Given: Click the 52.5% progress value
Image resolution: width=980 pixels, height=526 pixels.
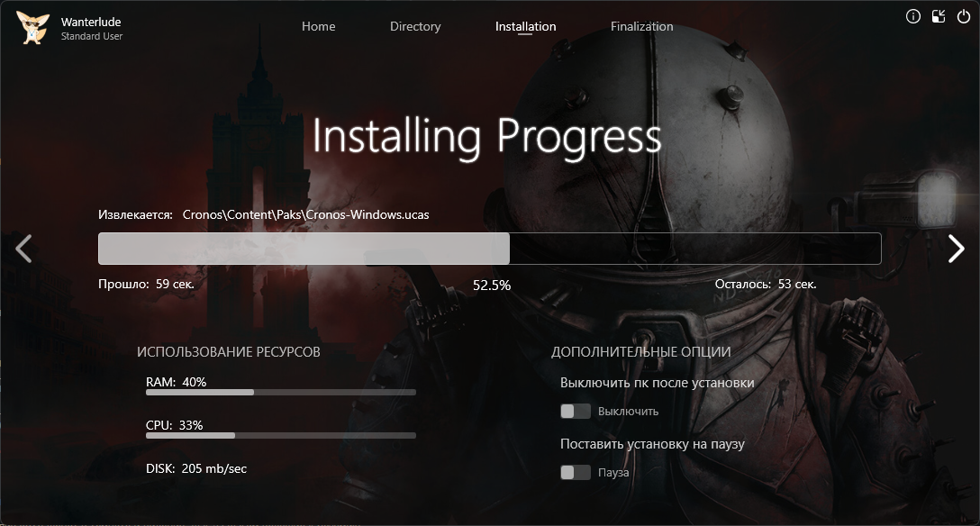Looking at the screenshot, I should point(491,285).
